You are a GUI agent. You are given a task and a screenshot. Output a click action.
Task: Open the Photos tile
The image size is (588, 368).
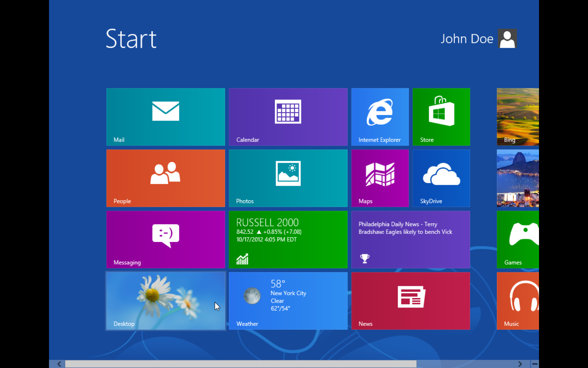pyautogui.click(x=288, y=178)
